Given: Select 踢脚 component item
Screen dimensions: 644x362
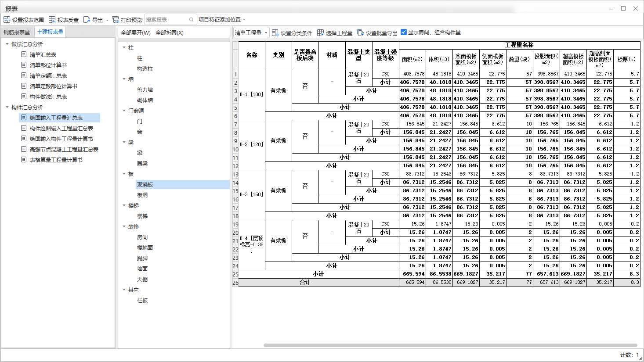Looking at the screenshot, I should 142,258.
